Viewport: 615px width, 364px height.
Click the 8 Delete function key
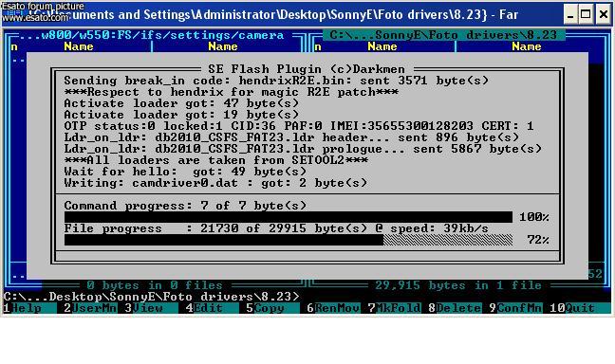pos(455,308)
